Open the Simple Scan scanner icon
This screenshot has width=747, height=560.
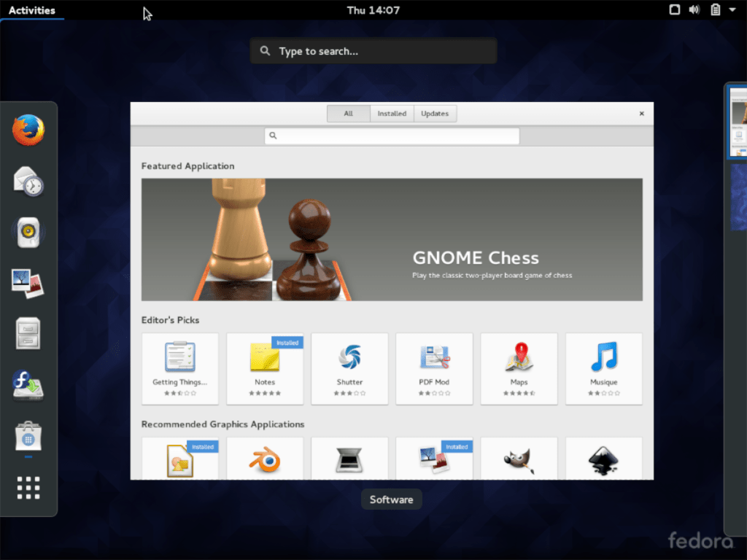click(x=349, y=459)
